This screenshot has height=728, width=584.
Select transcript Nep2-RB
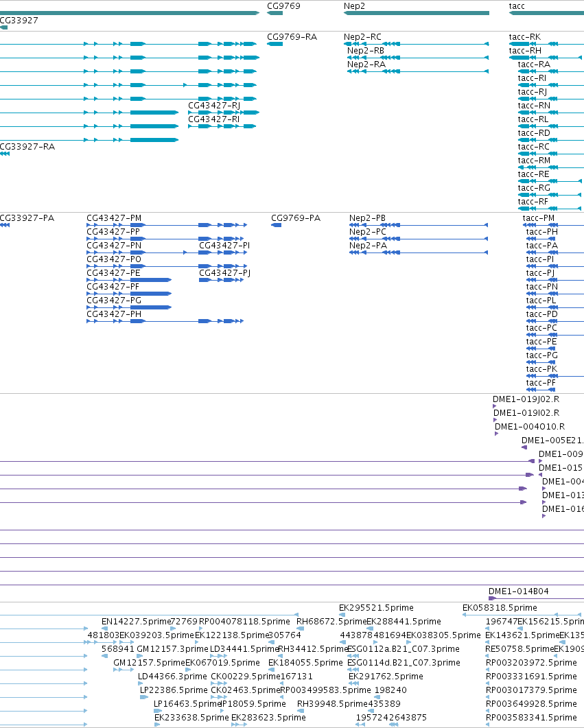click(x=366, y=51)
